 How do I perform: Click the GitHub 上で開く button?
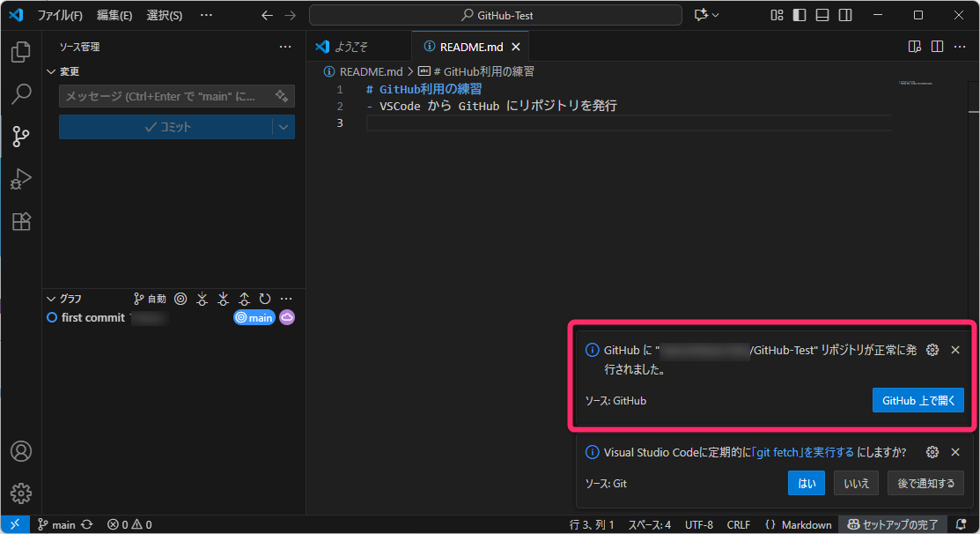[x=917, y=400]
